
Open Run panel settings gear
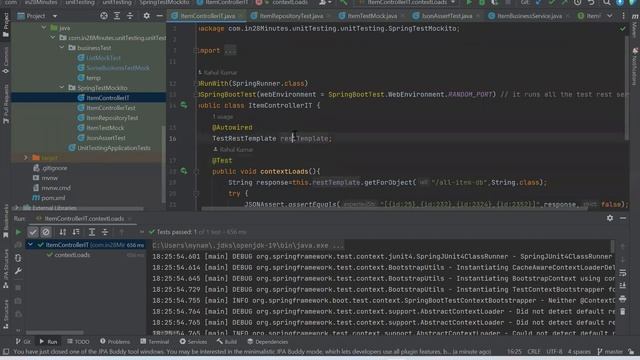click(x=610, y=218)
